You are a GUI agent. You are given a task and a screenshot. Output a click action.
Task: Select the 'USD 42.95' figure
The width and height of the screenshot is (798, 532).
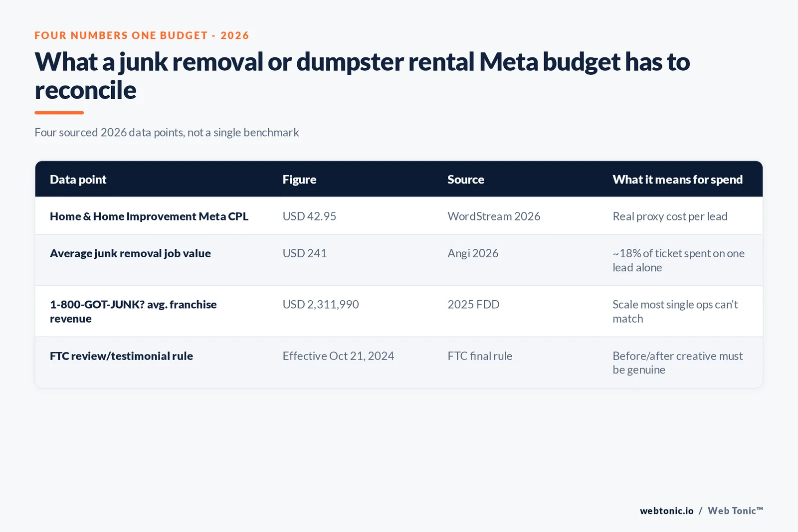[x=309, y=216]
